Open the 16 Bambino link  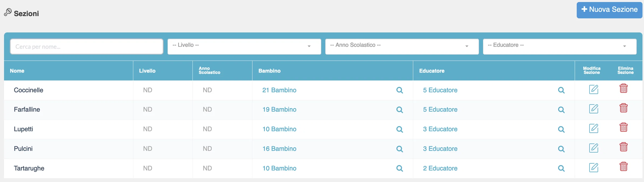pos(279,149)
